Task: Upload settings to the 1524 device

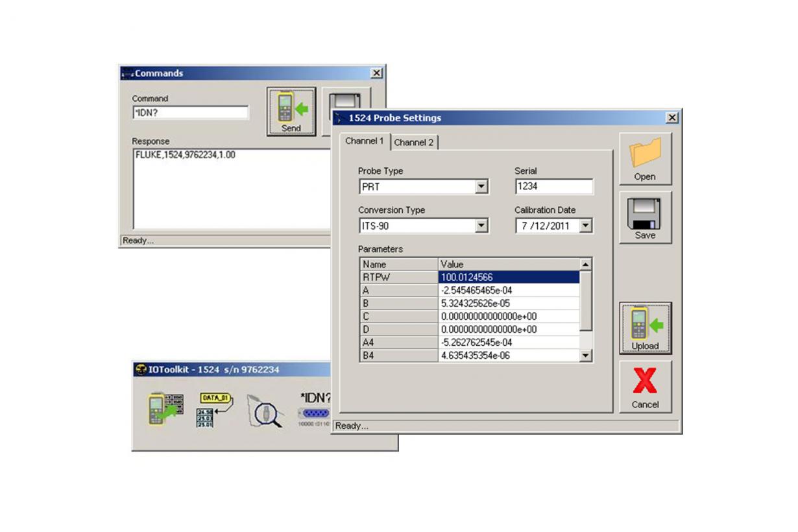Action: pyautogui.click(x=644, y=326)
